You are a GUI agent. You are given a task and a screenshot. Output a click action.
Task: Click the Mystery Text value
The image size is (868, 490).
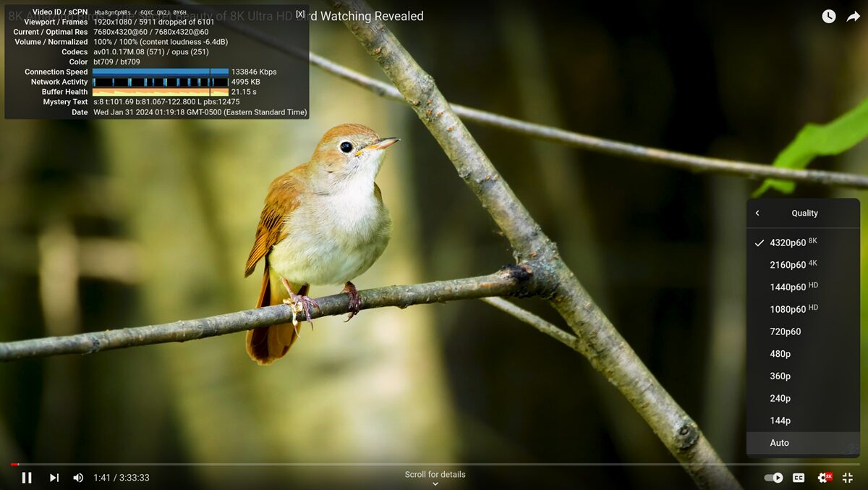point(166,102)
